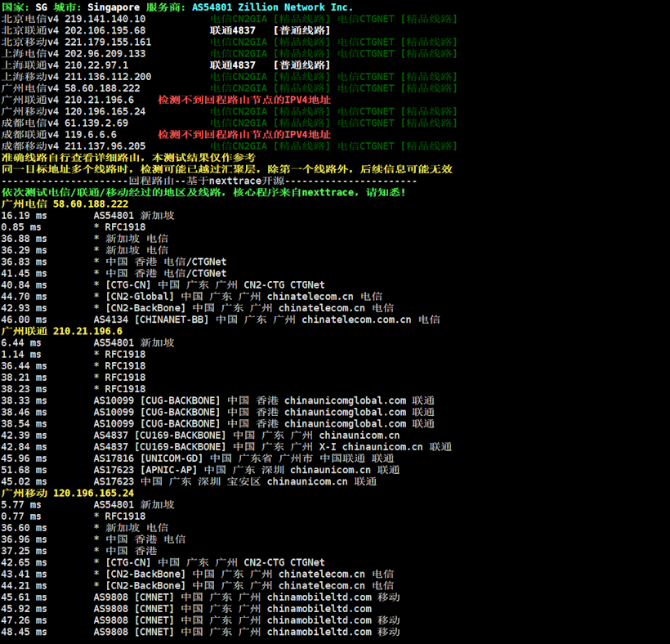Click red IPV4 warning on 广州联通v4 row
This screenshot has height=644, width=670.
coord(243,100)
